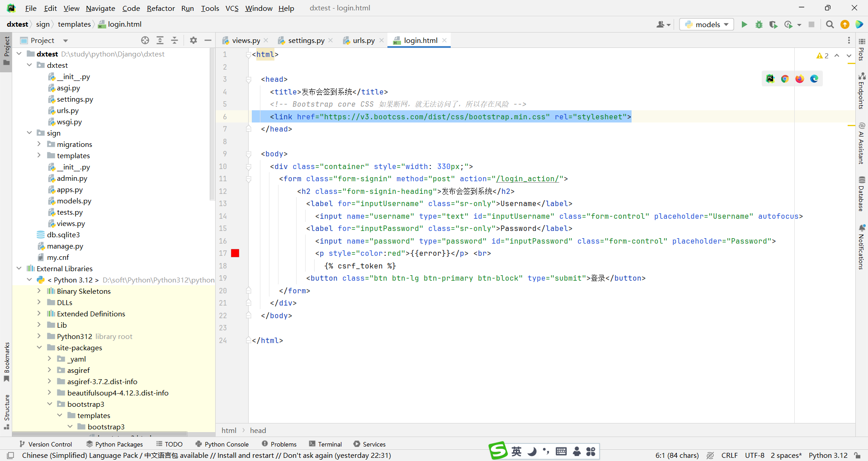Toggle read-only lock in status bar

coord(857,455)
